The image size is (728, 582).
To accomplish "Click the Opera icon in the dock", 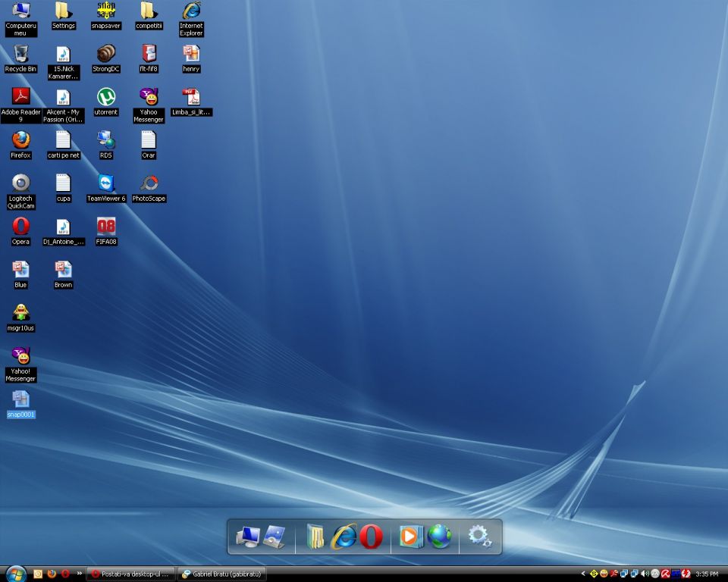I will pos(371,537).
